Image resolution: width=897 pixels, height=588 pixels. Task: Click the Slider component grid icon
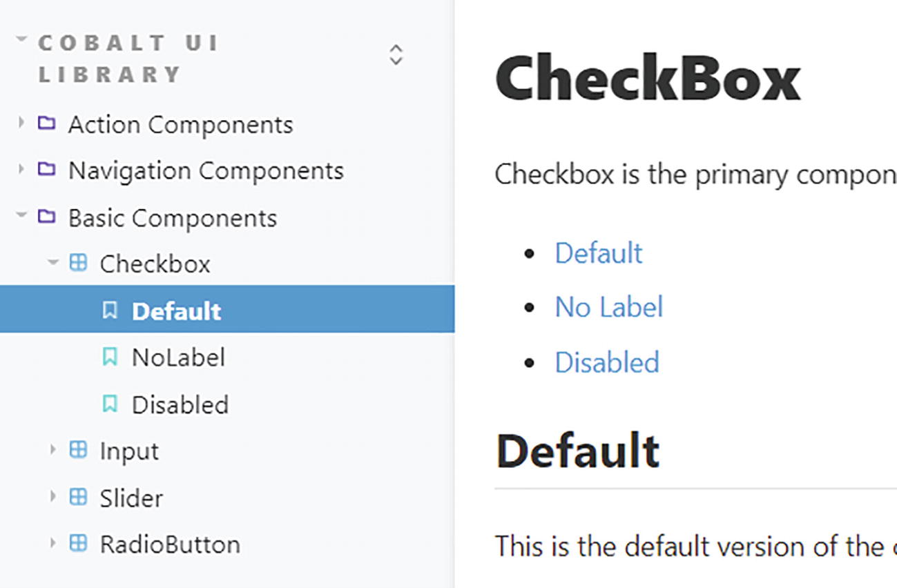pyautogui.click(x=78, y=497)
